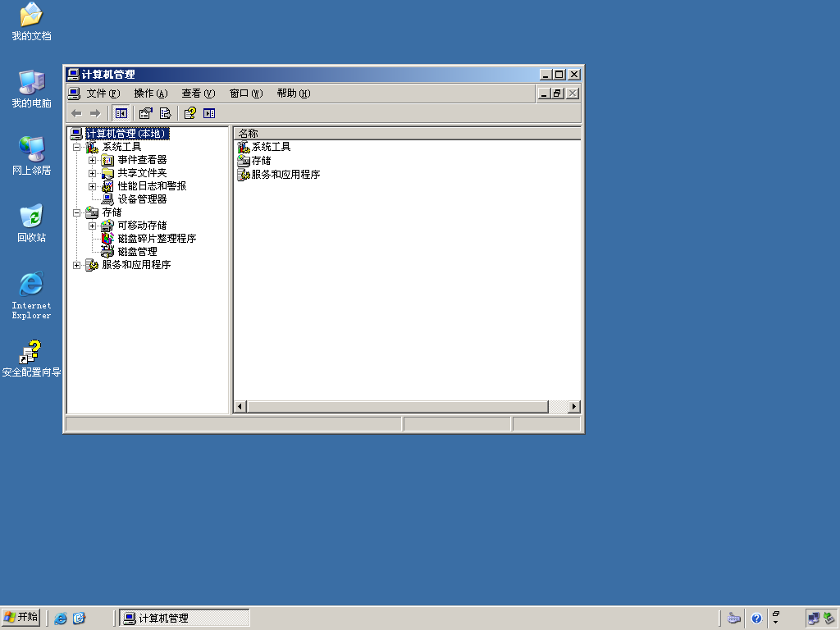Click the Back arrow toolbar button
The image size is (840, 630).
coord(76,113)
